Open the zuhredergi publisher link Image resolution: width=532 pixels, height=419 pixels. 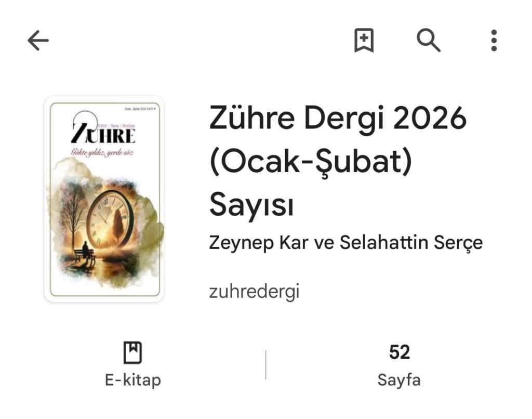(254, 292)
